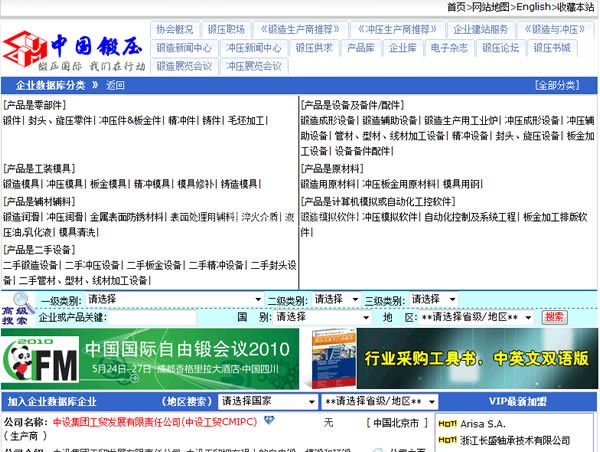600x452 pixels.
Task: Open the 电子杂志 nav tab
Action: tap(449, 48)
